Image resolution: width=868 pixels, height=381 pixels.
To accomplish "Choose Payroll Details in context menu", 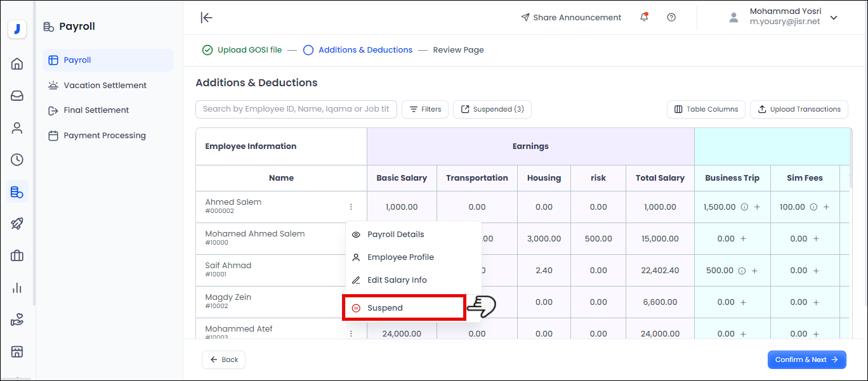I will pyautogui.click(x=395, y=235).
